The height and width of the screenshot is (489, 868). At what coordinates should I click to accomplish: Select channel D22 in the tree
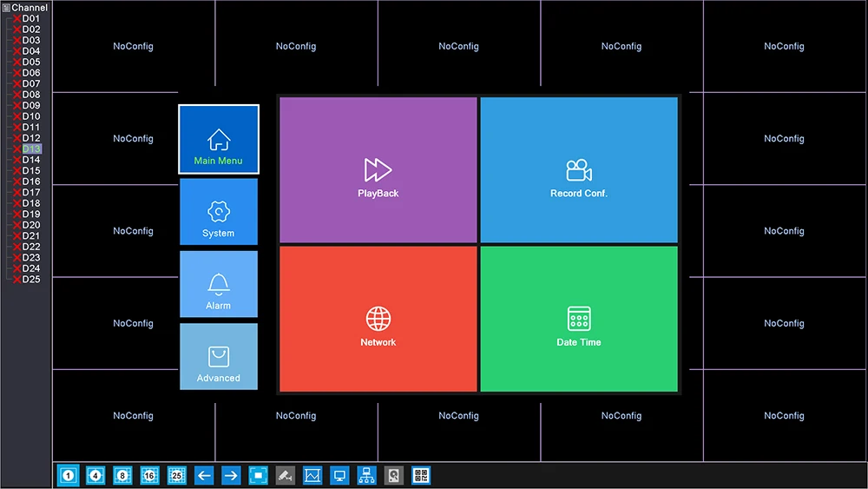pyautogui.click(x=31, y=247)
